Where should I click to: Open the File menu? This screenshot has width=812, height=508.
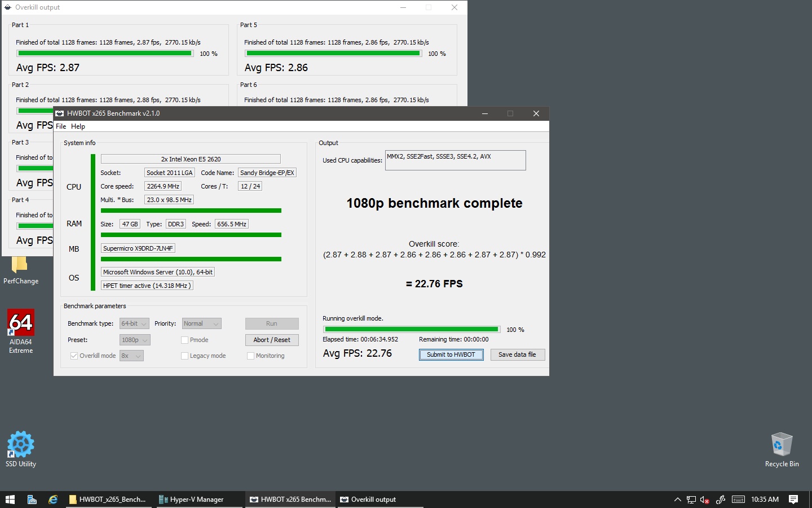click(61, 126)
